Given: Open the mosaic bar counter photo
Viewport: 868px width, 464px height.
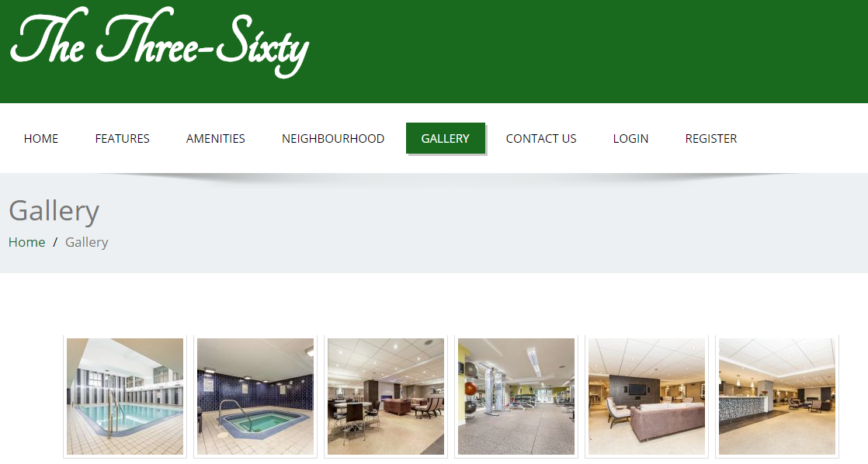Looking at the screenshot, I should pyautogui.click(x=777, y=396).
